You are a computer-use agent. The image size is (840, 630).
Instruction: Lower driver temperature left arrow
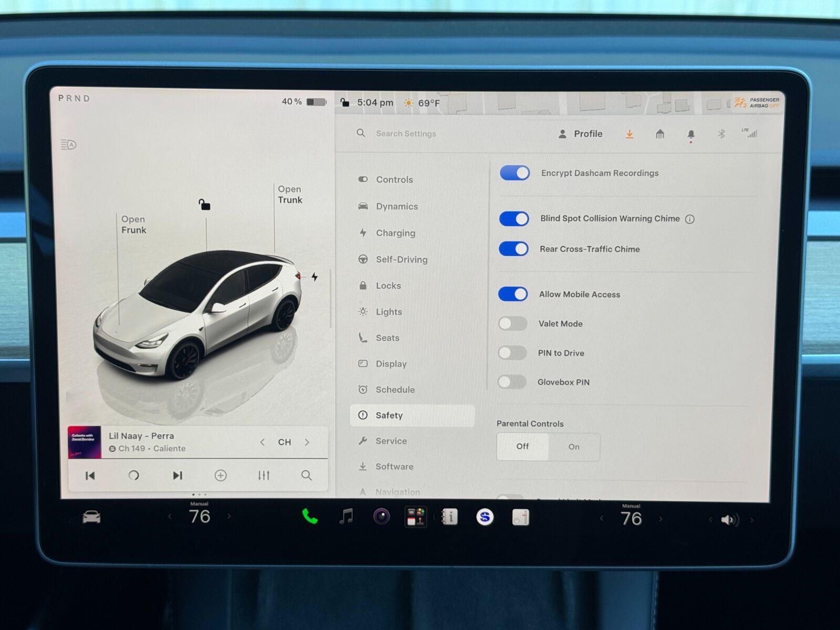[x=170, y=517]
